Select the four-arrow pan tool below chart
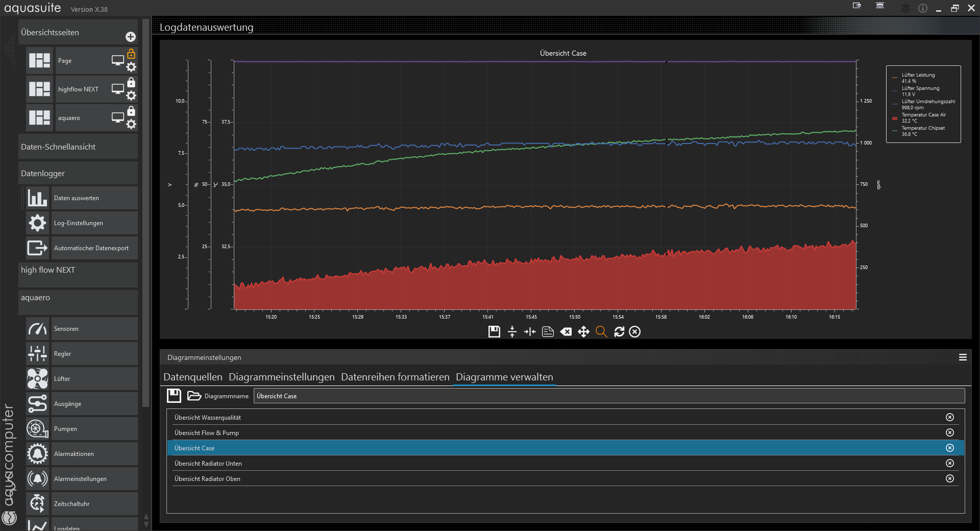This screenshot has height=531, width=980. 583,332
